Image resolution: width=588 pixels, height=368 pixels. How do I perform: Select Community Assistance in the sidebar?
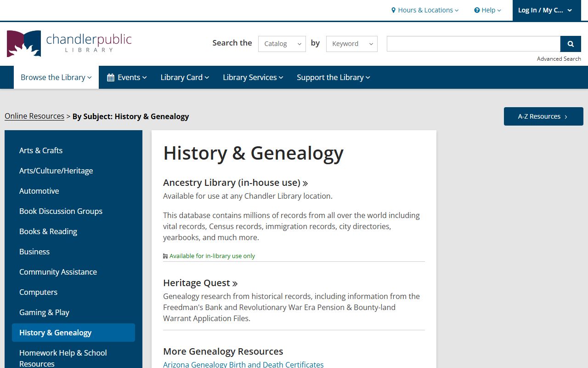click(x=73, y=272)
